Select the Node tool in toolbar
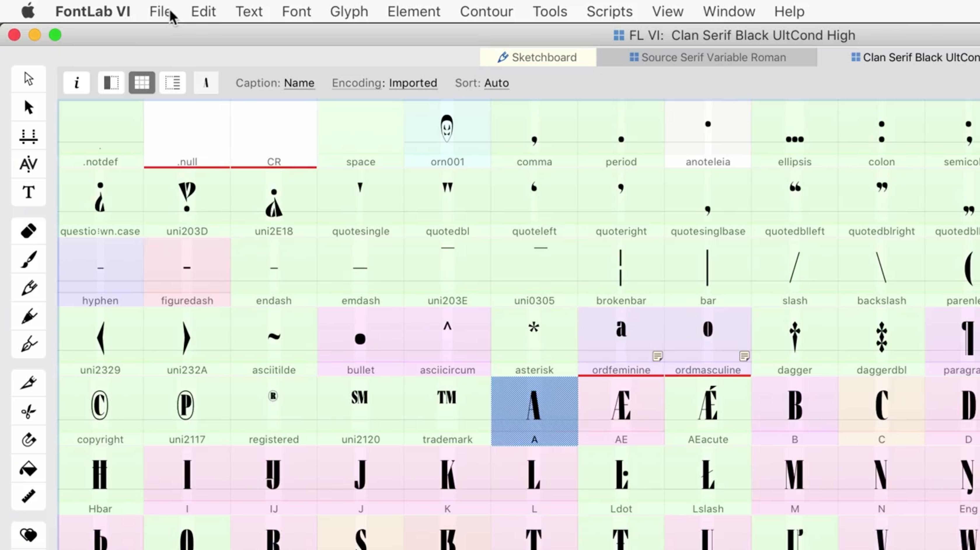The width and height of the screenshot is (980, 550). coord(28,108)
